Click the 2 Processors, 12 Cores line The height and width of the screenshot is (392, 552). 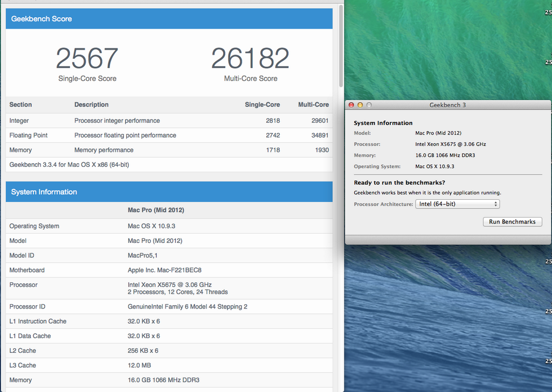point(178,292)
